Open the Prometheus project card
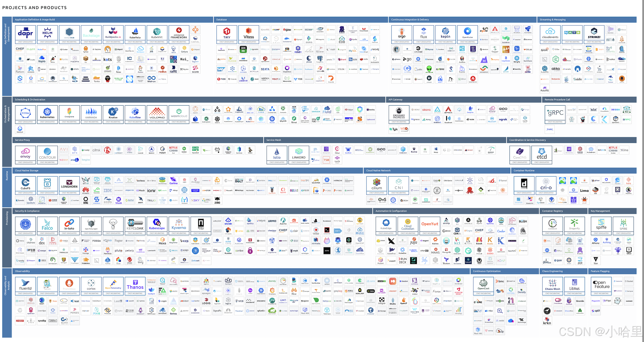This screenshot has width=644, height=342. [69, 285]
